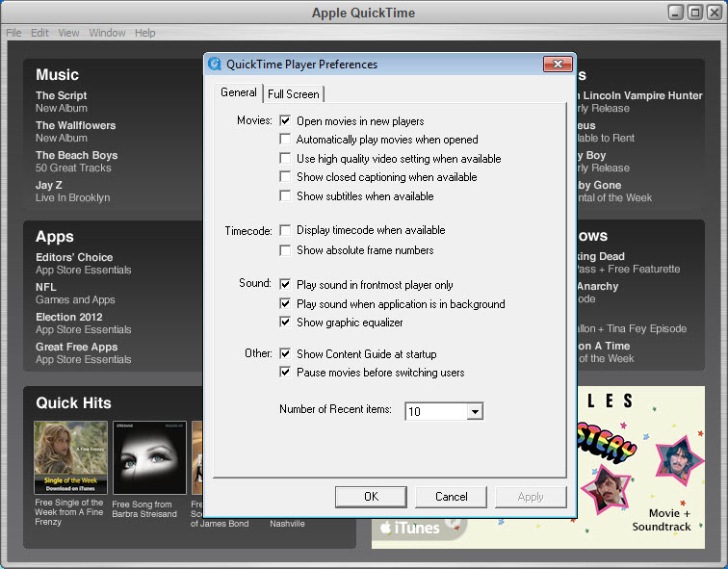
Task: Click the QuickTime logo icon in dialog title
Action: click(x=215, y=64)
